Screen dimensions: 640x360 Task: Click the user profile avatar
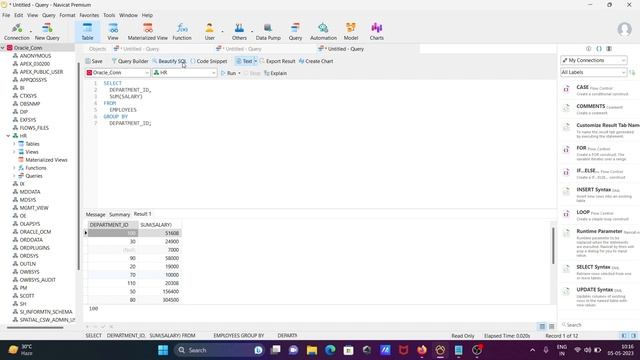tap(624, 29)
